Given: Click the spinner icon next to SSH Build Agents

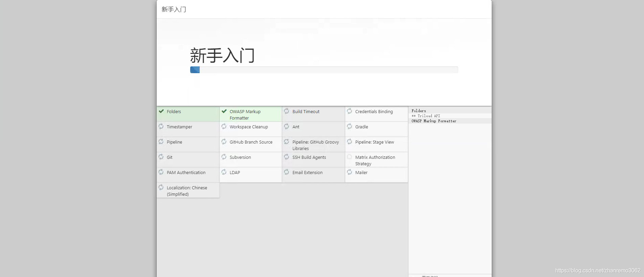Looking at the screenshot, I should [287, 157].
